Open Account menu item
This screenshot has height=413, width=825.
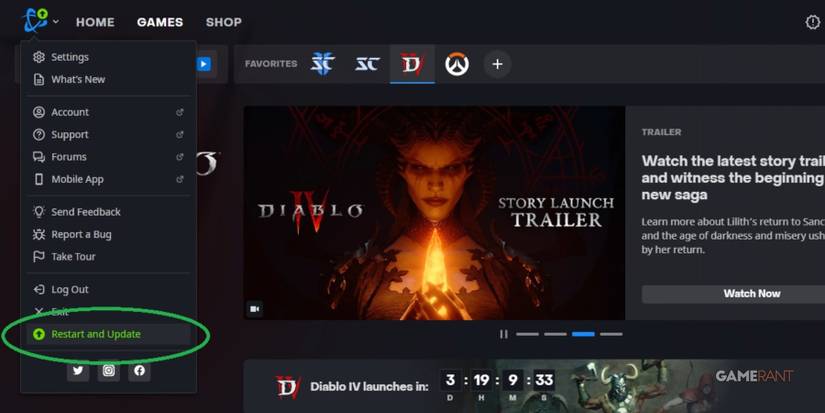108,112
